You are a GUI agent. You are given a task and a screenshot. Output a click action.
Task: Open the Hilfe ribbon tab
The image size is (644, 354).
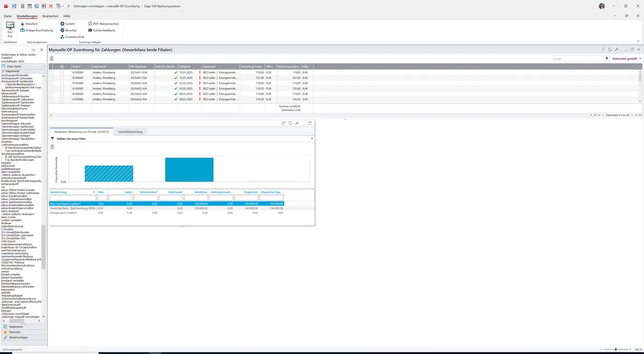pyautogui.click(x=67, y=16)
